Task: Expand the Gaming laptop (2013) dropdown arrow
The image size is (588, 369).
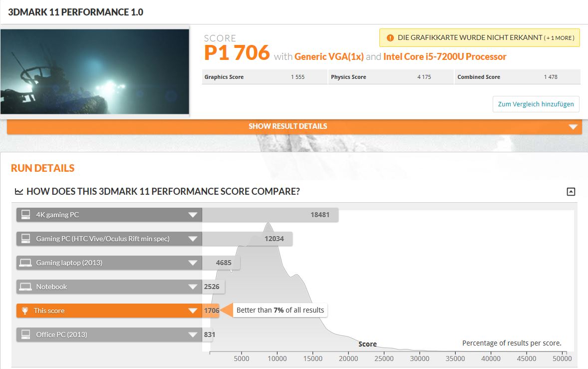Action: tap(193, 263)
